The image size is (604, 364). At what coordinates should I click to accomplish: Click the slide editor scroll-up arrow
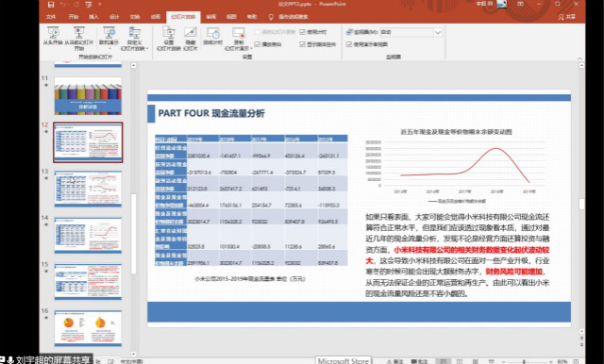[x=581, y=66]
